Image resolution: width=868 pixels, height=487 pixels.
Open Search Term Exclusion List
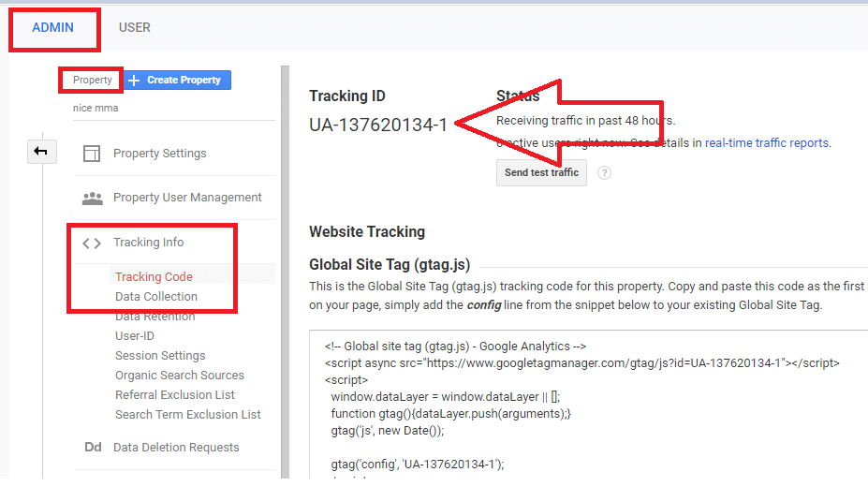pyautogui.click(x=187, y=415)
